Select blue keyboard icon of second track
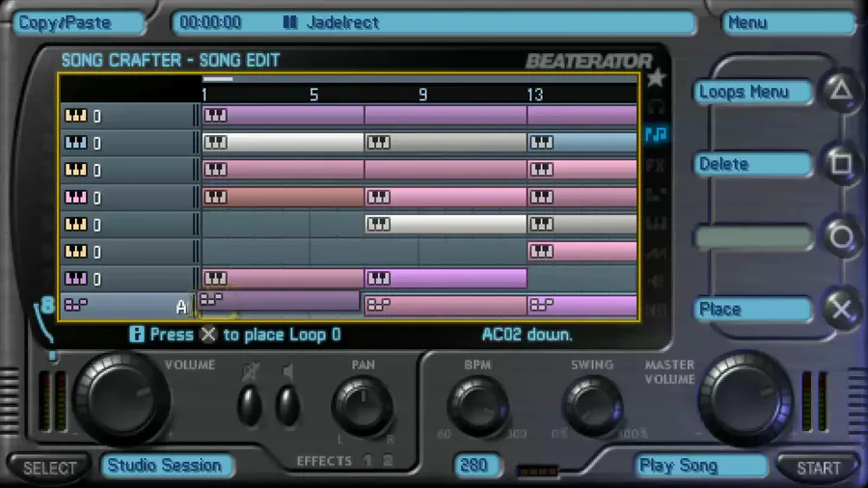868x488 pixels. coord(76,143)
